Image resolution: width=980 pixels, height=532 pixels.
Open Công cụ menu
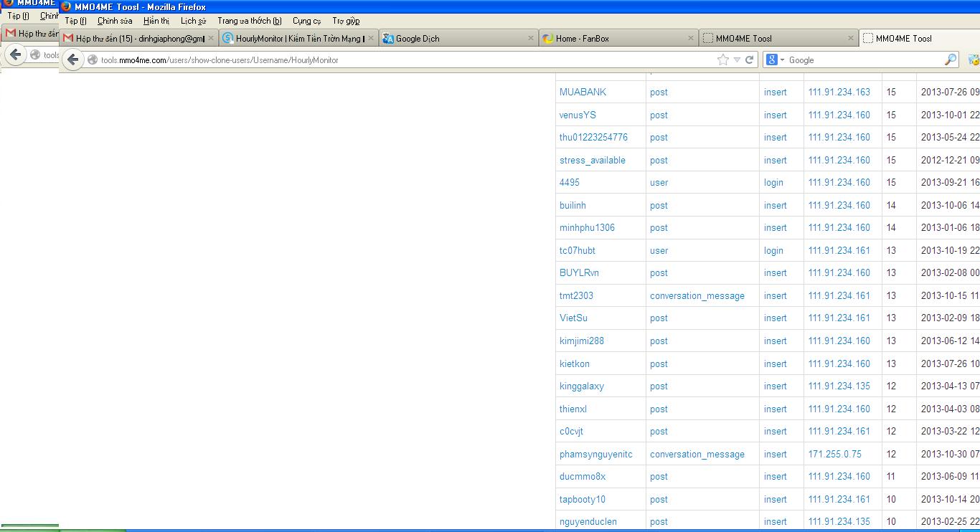[306, 21]
